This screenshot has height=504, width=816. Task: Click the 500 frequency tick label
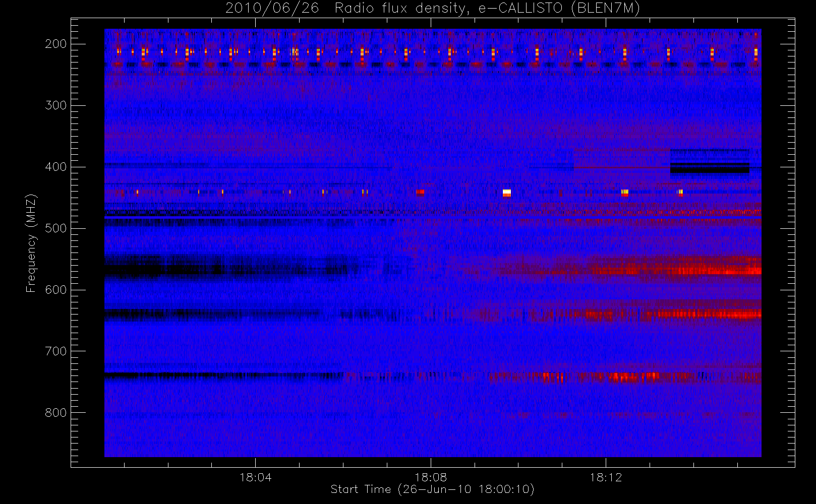[x=55, y=228]
